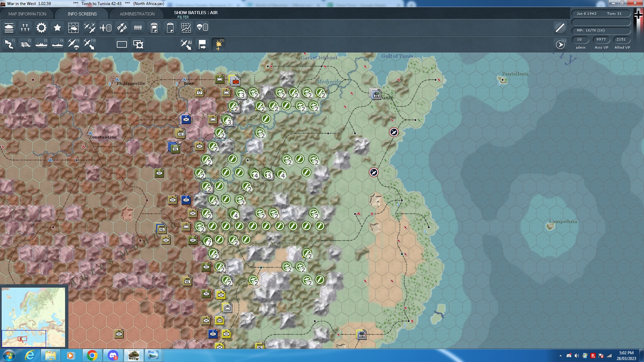The image size is (644, 362).
Task: Switch to rail movement mode (F2)
Action: point(25,44)
